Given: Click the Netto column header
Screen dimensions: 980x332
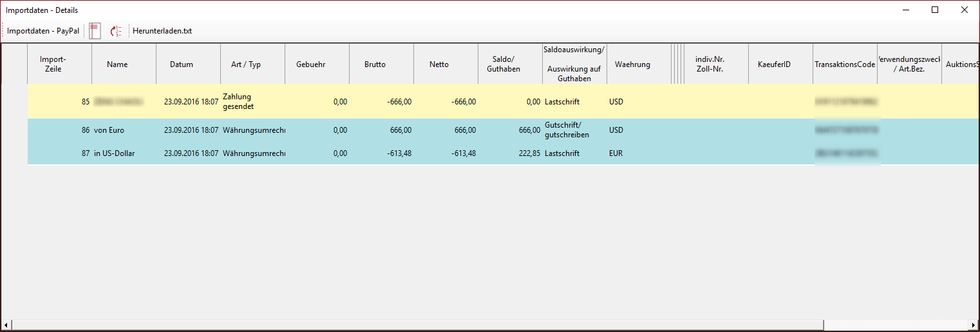Looking at the screenshot, I should 446,64.
